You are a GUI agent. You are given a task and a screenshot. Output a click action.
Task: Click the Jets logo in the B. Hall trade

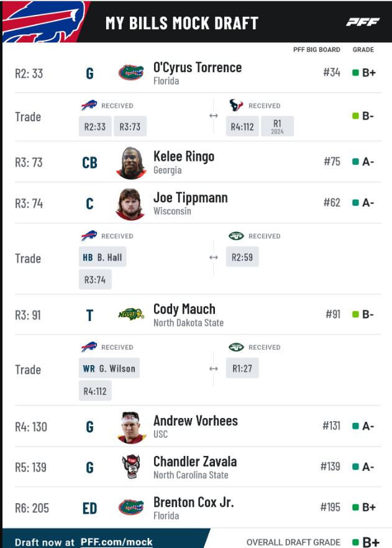(x=236, y=236)
